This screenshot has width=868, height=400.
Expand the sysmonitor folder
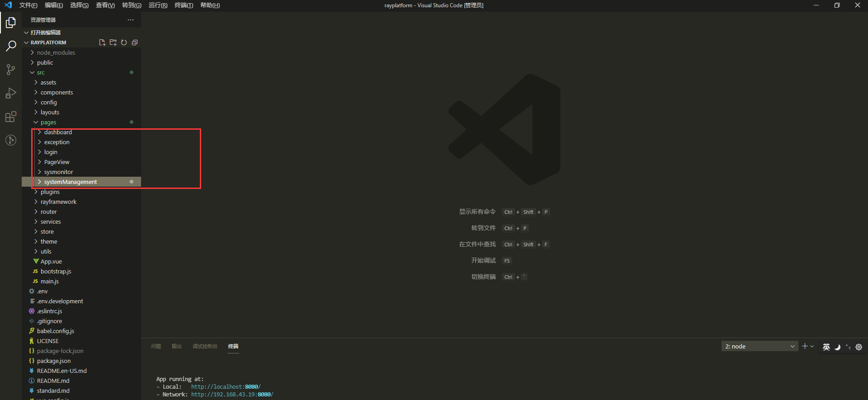pos(81,172)
